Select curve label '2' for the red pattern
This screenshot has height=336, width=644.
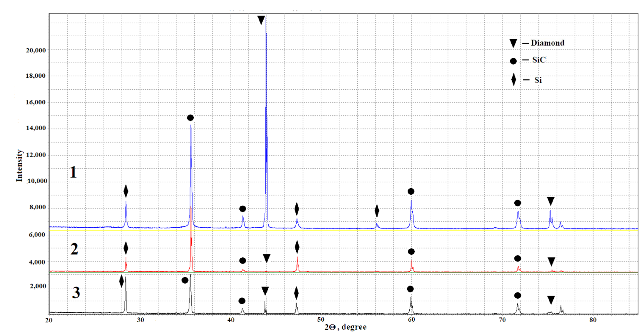(74, 249)
